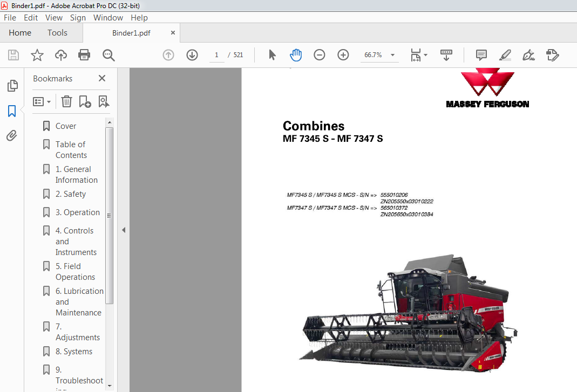Viewport: 577px width, 392px height.
Task: Switch to the Home tab
Action: (20, 33)
